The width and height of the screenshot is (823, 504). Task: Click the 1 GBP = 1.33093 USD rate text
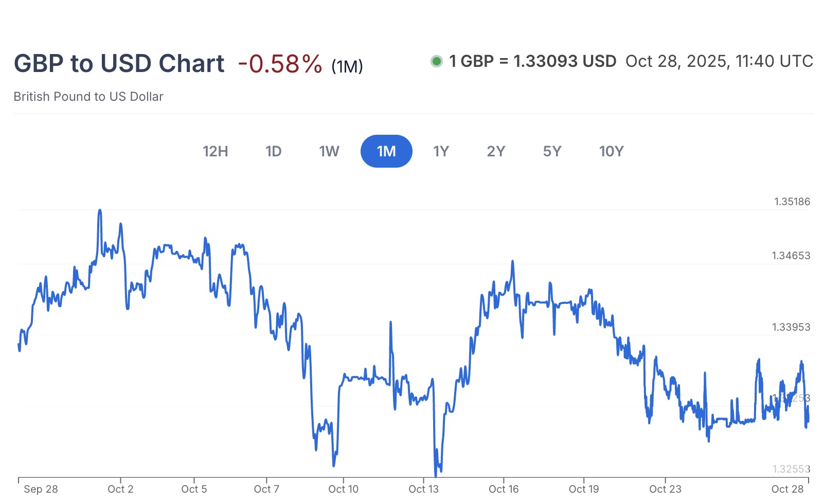[532, 61]
